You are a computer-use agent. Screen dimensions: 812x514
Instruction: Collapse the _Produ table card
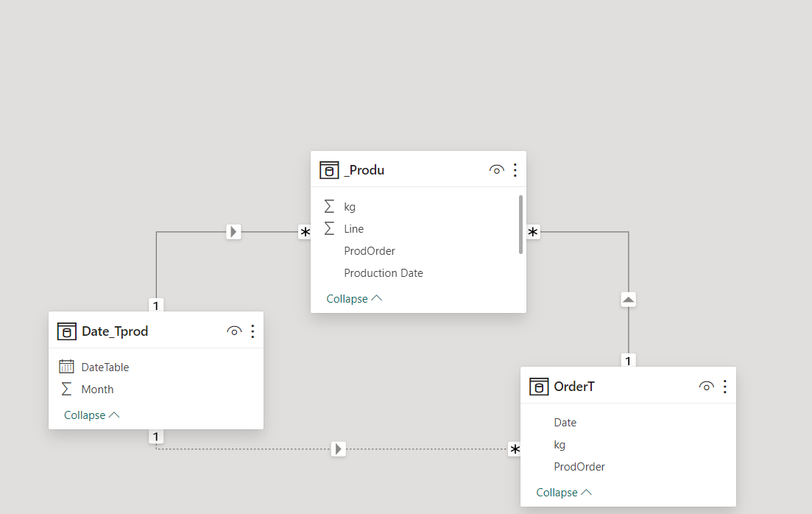(354, 299)
